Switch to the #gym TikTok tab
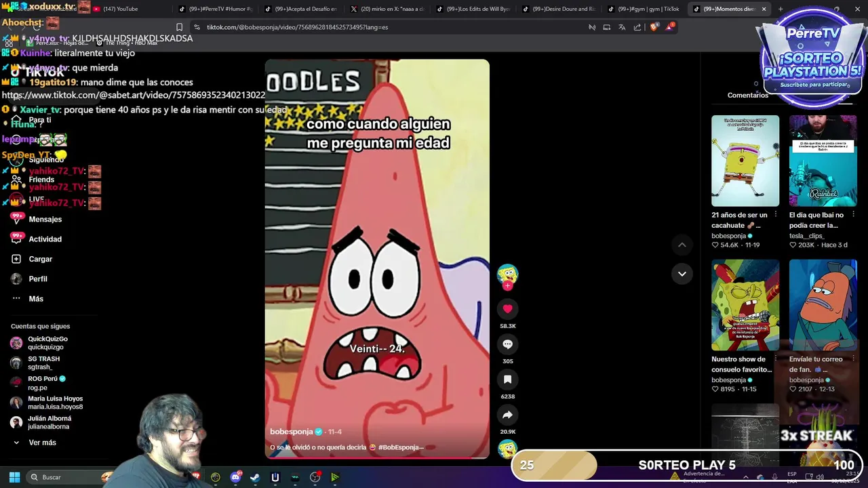The image size is (868, 488). click(644, 9)
